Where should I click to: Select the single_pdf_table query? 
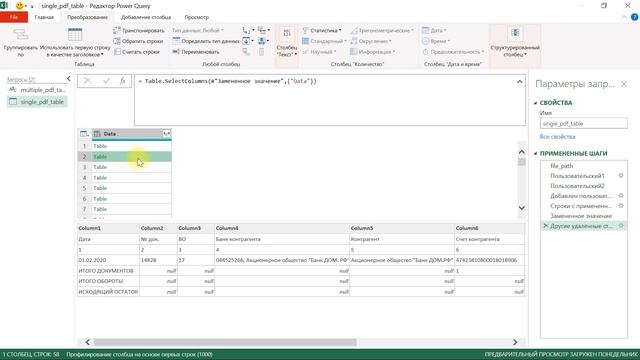(x=38, y=102)
